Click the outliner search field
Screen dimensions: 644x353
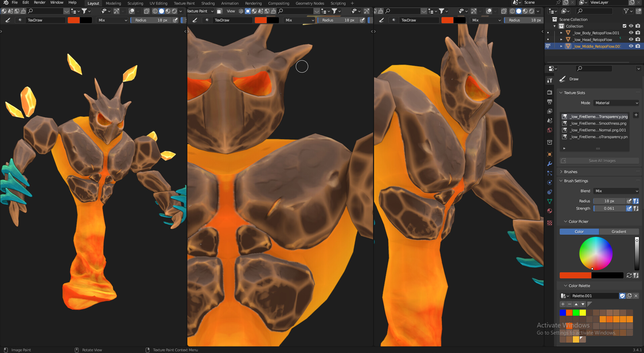(594, 11)
